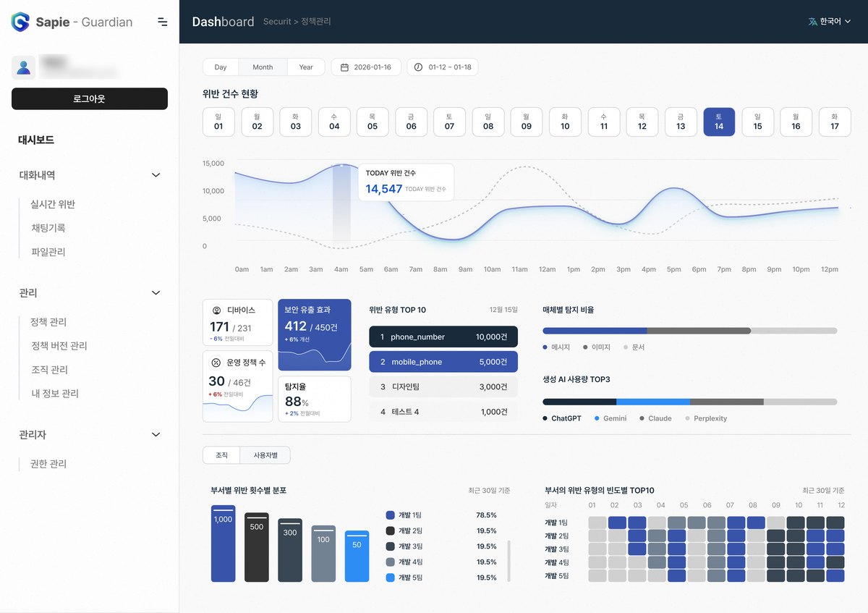Click the 디바이스 card icon
This screenshot has height=613, width=868.
216,310
